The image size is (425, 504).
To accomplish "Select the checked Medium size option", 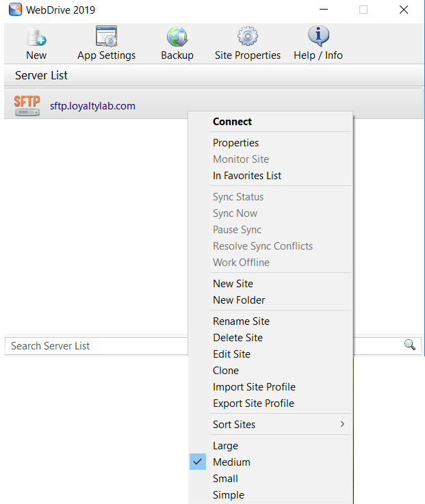I will (x=231, y=462).
